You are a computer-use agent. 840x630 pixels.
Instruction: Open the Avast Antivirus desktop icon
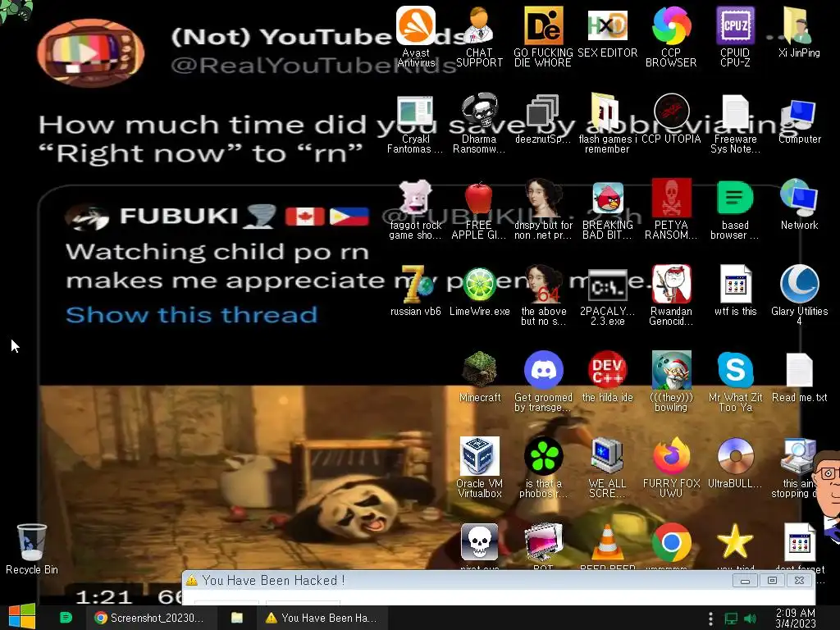416,37
